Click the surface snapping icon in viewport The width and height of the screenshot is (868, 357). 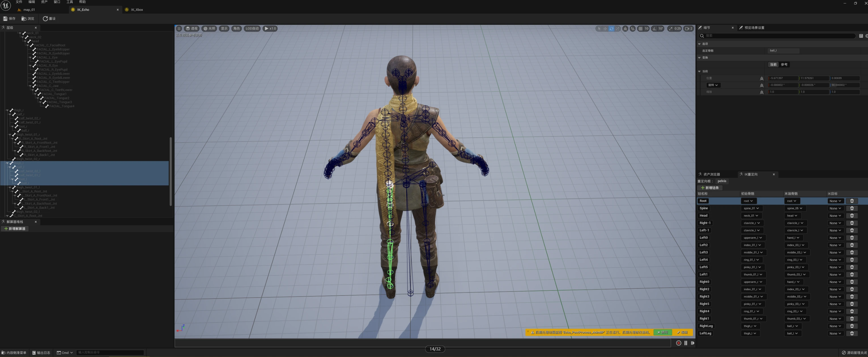point(633,29)
